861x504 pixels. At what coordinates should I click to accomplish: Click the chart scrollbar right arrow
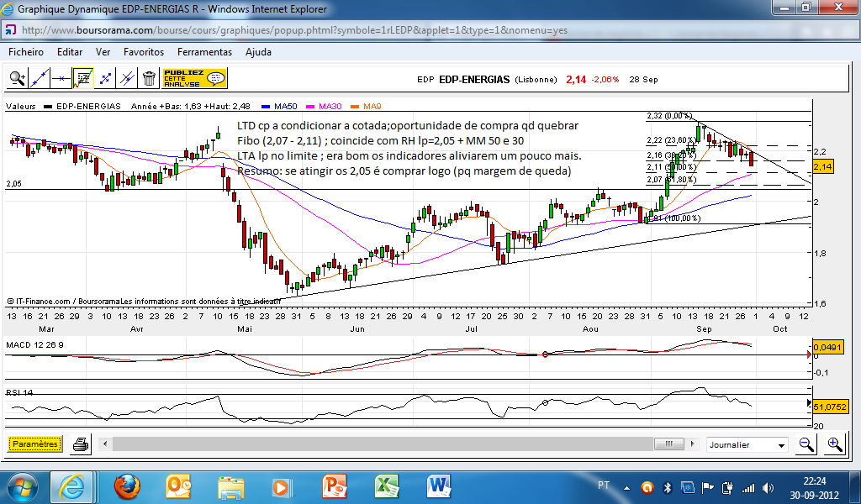coord(693,444)
